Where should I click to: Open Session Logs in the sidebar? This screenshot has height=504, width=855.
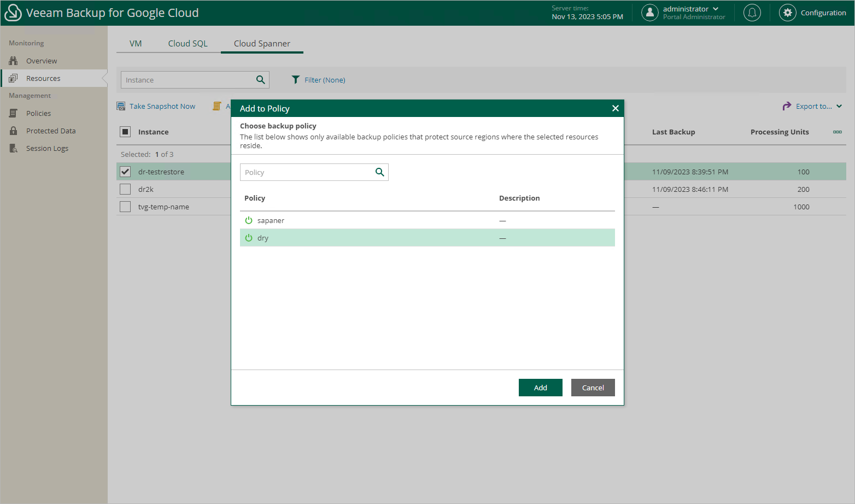point(54,148)
